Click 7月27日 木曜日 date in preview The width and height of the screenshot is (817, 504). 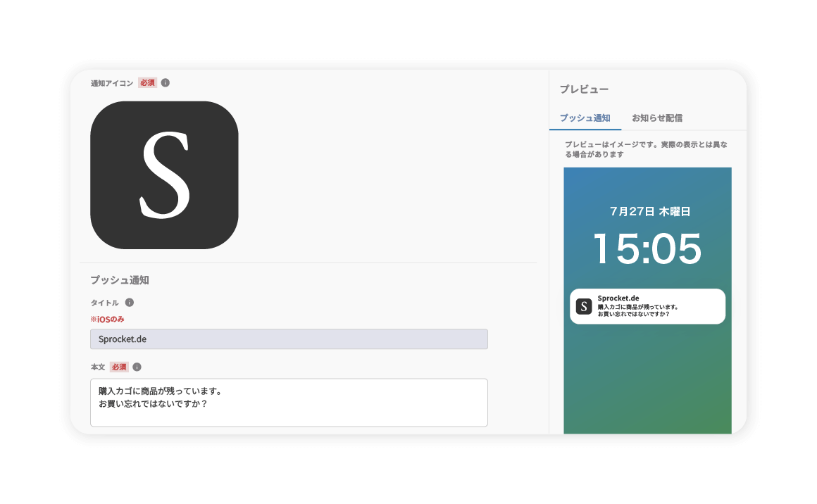coord(650,211)
